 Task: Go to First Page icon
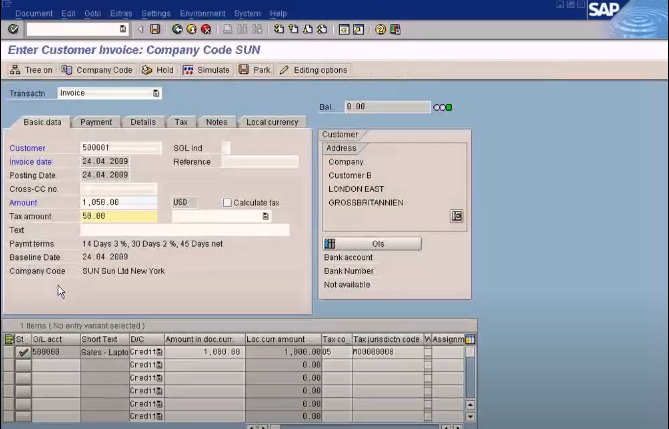279,29
